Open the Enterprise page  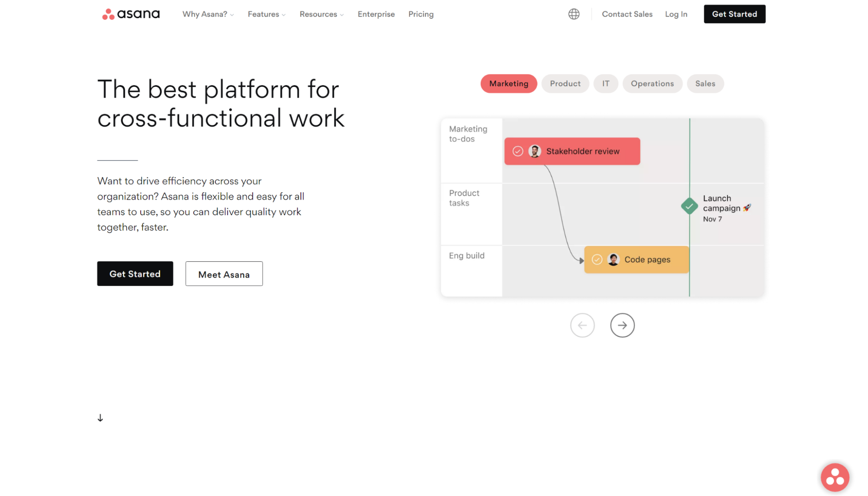click(376, 14)
